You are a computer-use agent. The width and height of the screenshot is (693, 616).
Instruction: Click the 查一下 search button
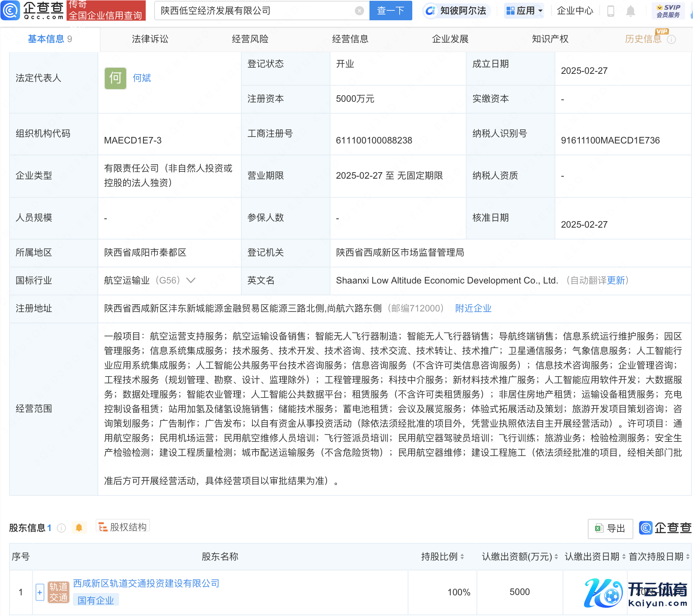pyautogui.click(x=390, y=11)
